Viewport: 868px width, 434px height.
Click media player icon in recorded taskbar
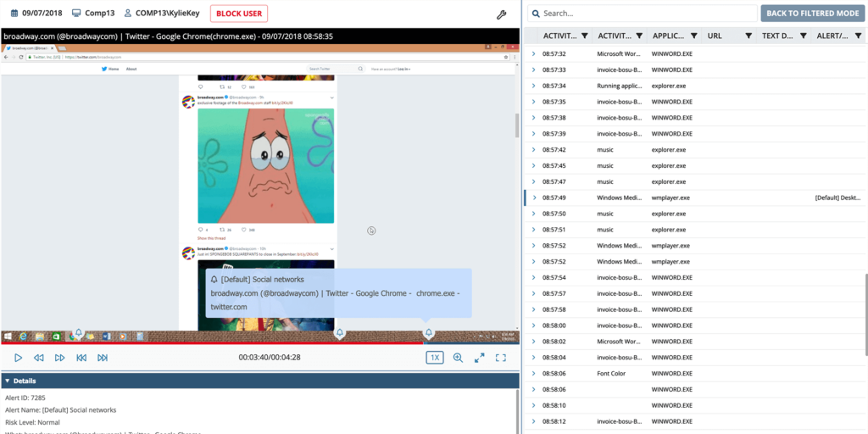pyautogui.click(x=124, y=336)
